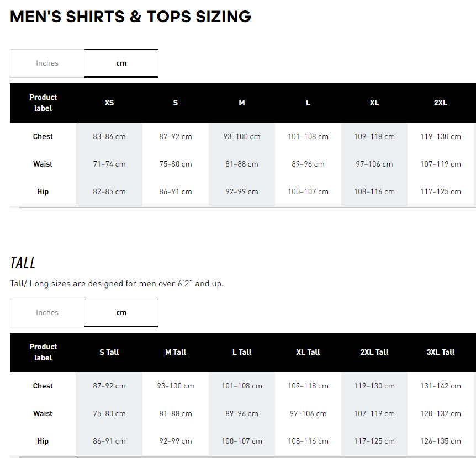
Task: Click the M Tall column header
Action: click(x=176, y=352)
